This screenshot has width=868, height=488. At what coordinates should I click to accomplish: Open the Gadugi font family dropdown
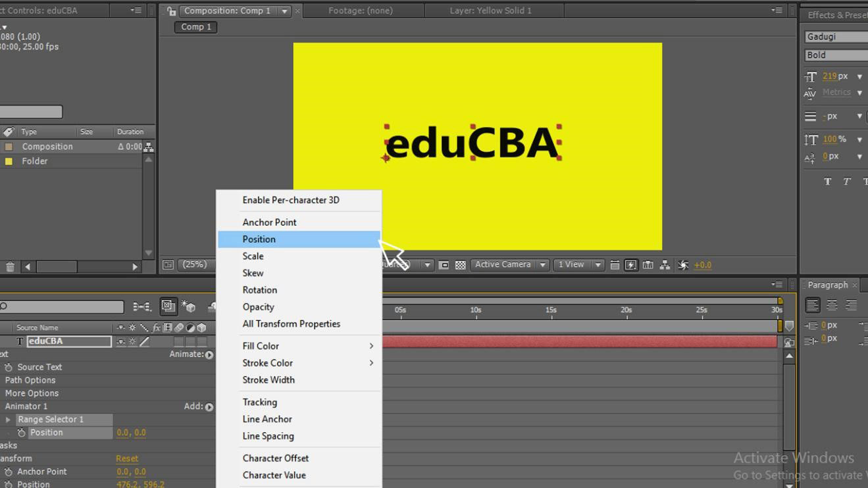click(836, 37)
